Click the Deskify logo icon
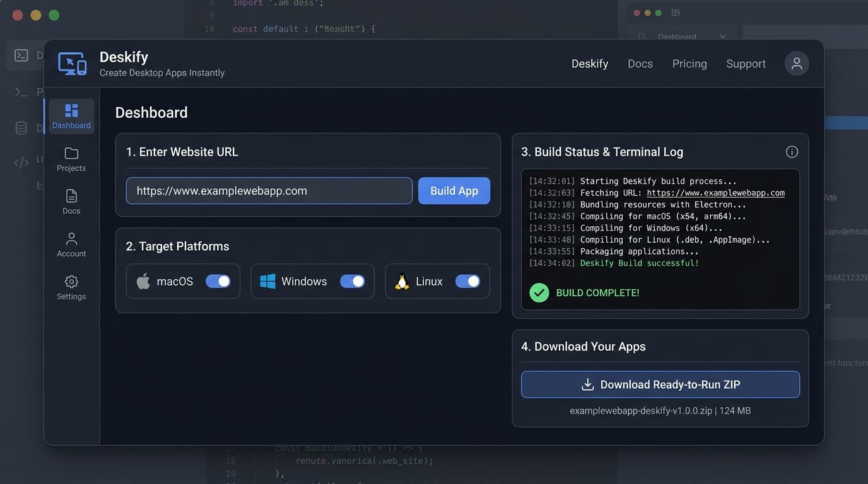The image size is (868, 484). pos(73,64)
